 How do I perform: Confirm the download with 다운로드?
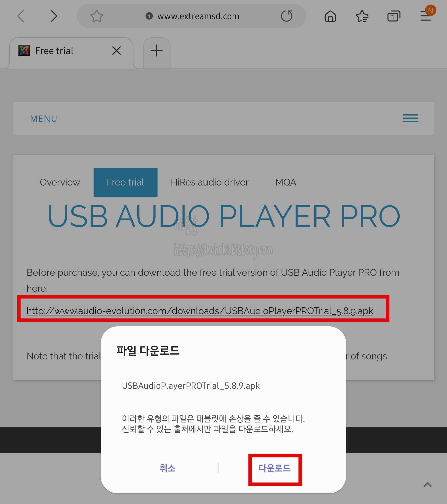click(275, 468)
